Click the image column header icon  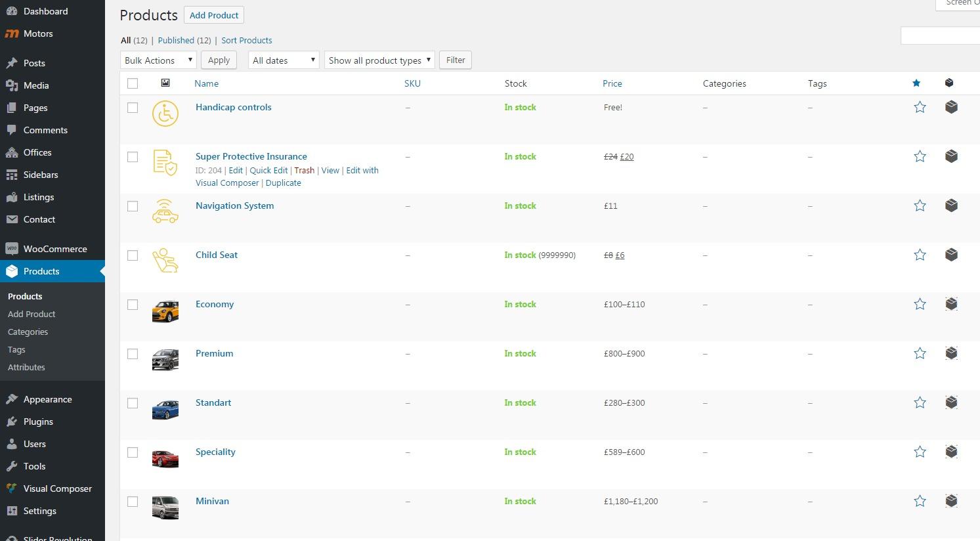coord(165,83)
